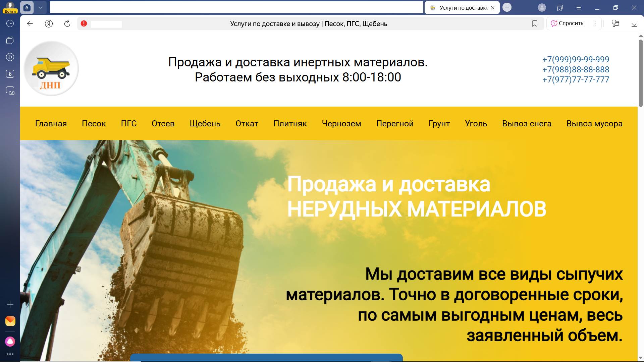Go back with the back arrow
Screen dimensions: 644x362
coord(30,23)
